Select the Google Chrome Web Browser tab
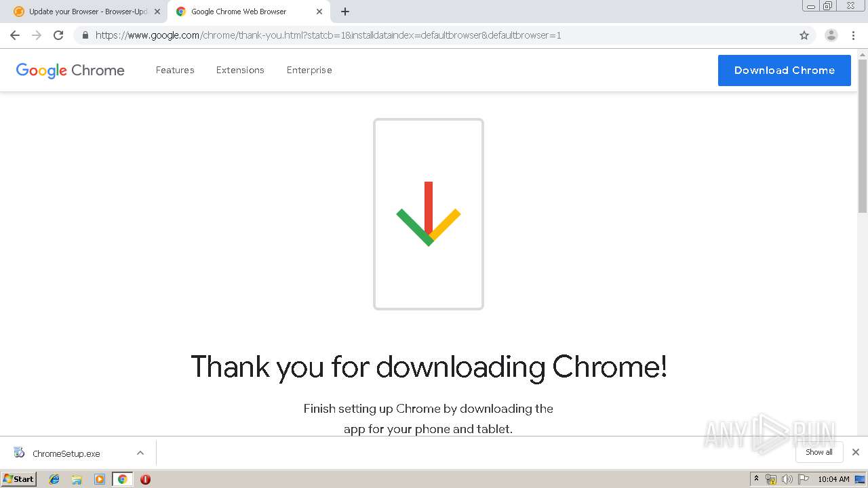This screenshot has height=488, width=868. click(248, 12)
